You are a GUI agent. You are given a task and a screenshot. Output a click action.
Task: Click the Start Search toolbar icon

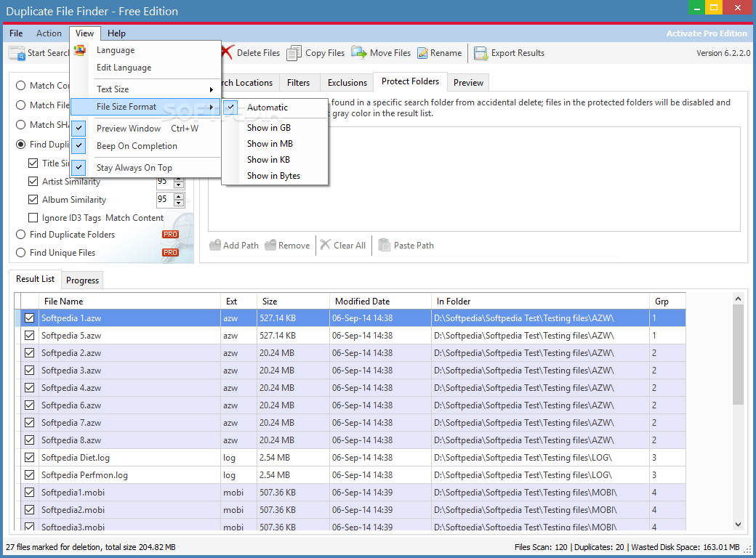pyautogui.click(x=17, y=53)
